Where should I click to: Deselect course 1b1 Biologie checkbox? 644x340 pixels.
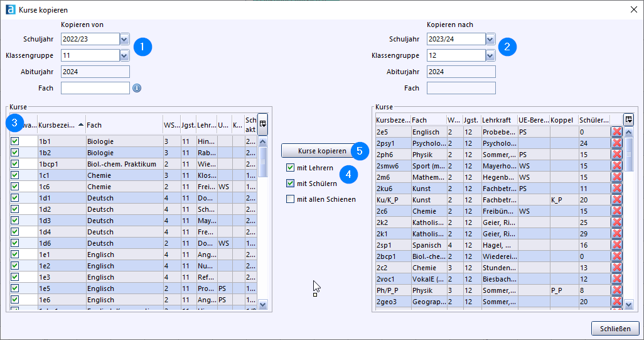pyautogui.click(x=15, y=141)
